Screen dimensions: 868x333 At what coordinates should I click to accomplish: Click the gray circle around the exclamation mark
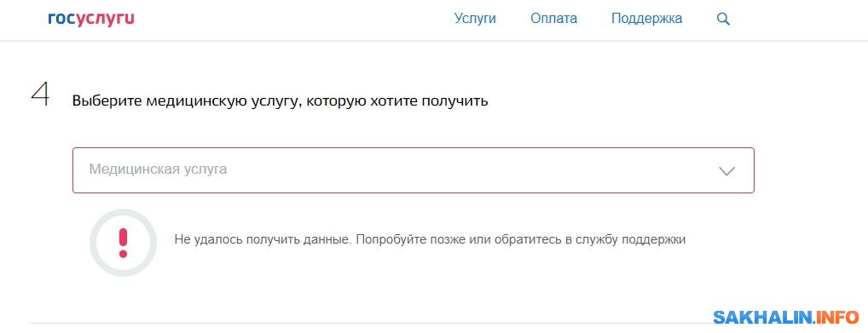click(x=123, y=242)
